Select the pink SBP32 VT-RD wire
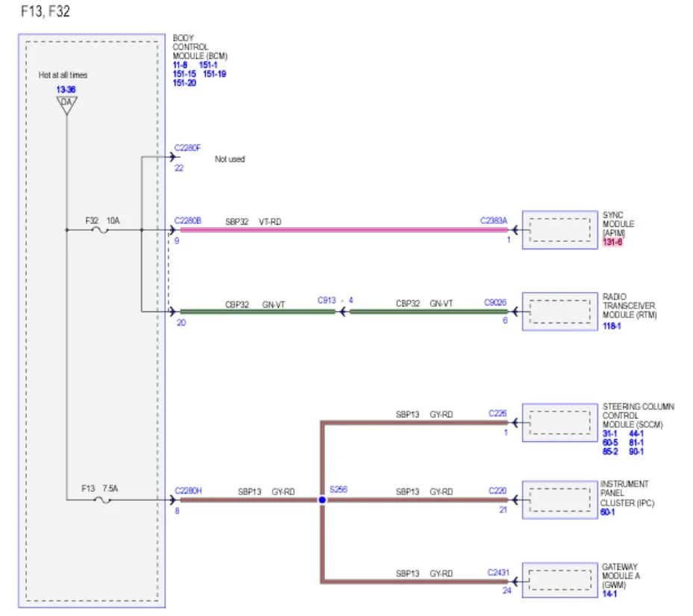 click(344, 230)
